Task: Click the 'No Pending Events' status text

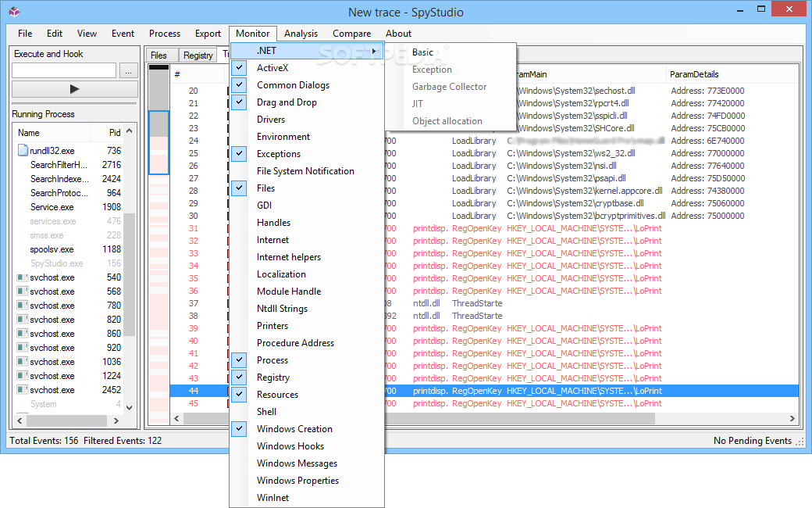Action: (753, 441)
